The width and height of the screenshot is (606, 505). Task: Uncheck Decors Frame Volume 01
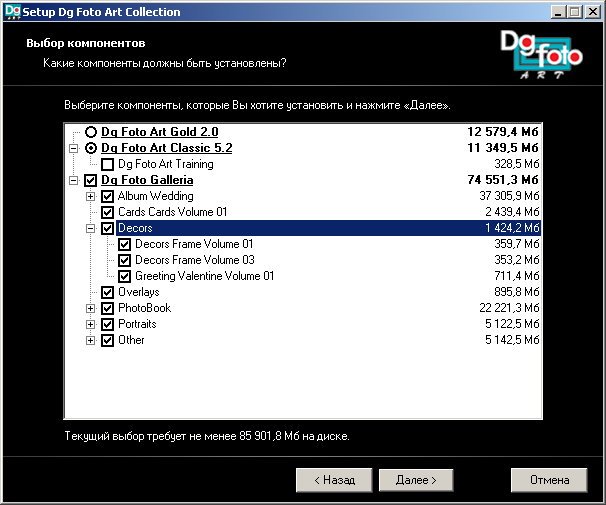[124, 244]
